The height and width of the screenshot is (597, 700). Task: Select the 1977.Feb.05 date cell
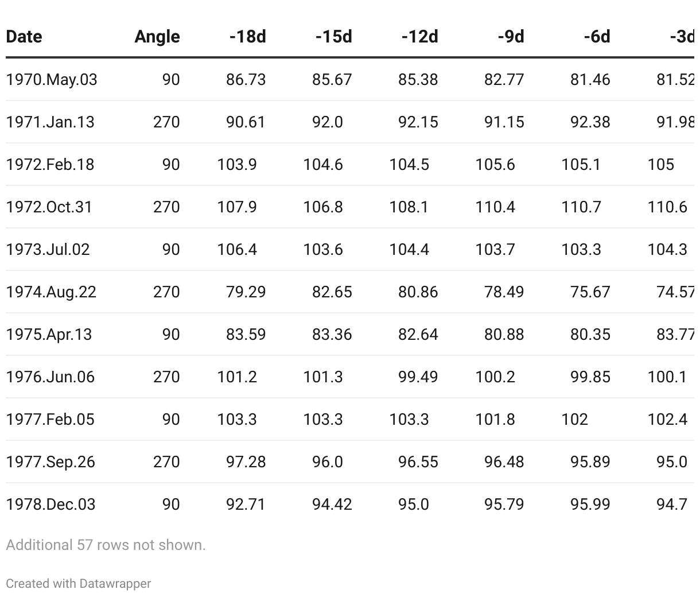[x=50, y=419]
